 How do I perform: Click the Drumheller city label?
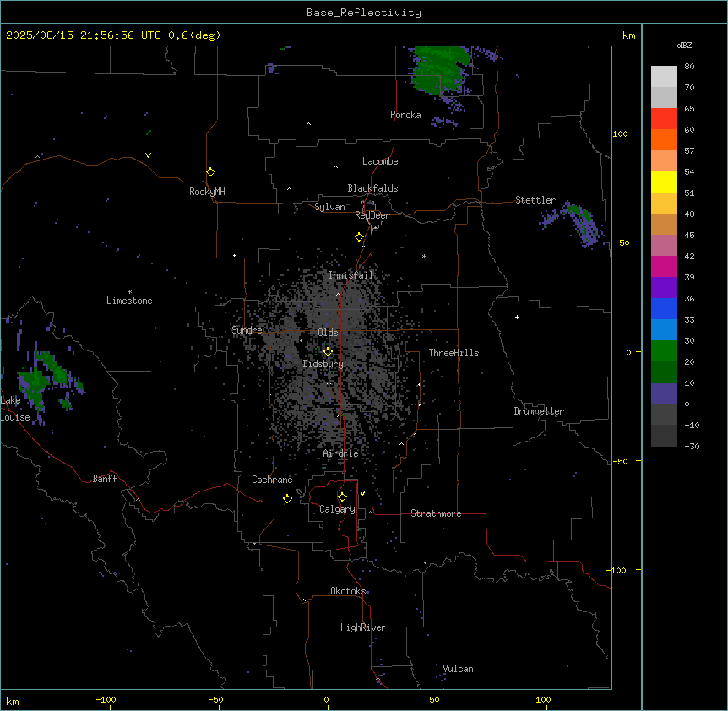(539, 411)
